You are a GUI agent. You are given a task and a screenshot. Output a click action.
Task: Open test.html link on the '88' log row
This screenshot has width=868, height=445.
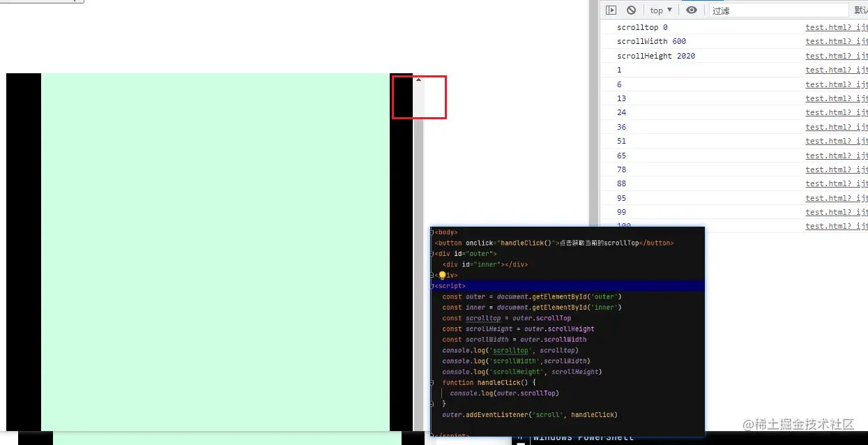[837, 183]
